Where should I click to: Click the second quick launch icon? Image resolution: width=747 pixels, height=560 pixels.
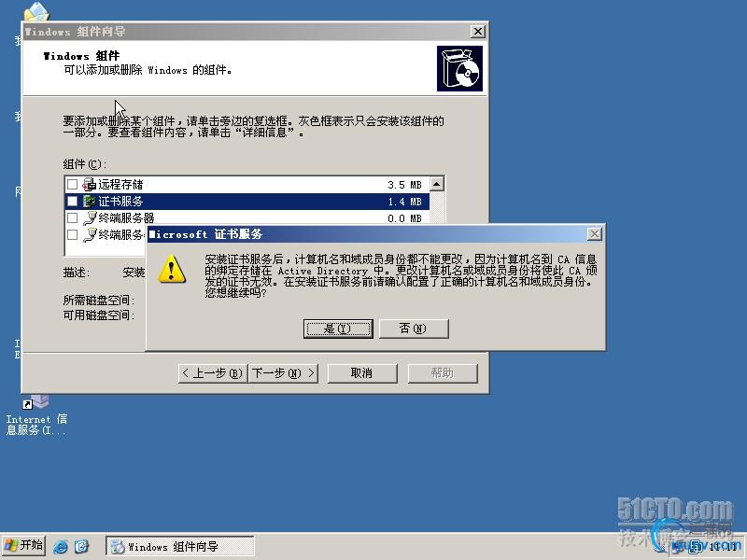point(82,546)
